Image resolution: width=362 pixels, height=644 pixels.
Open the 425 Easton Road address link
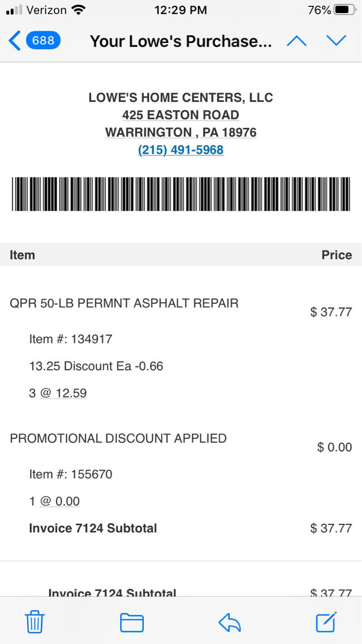(181, 115)
